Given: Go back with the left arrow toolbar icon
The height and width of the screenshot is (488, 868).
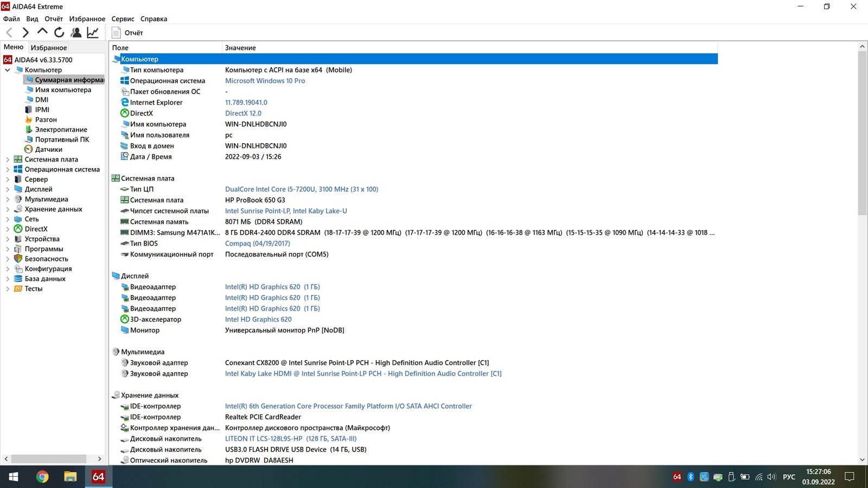Looking at the screenshot, I should 9,33.
